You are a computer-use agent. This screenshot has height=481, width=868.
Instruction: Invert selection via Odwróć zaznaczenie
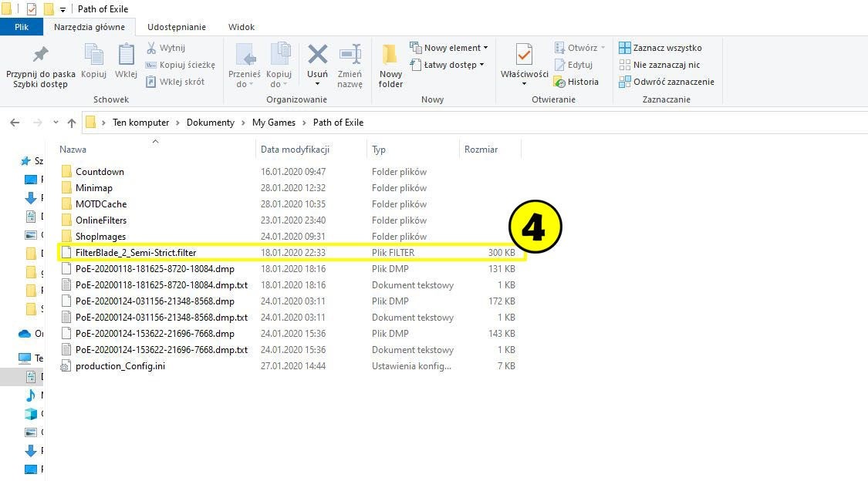point(667,82)
